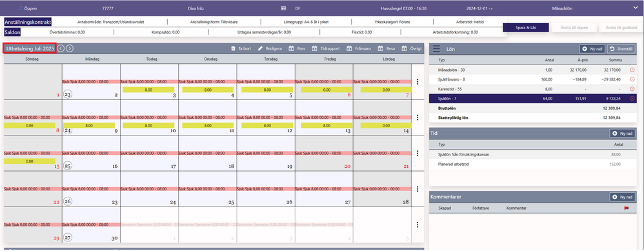
Task: Select the week 25 circle
Action: pos(68,166)
